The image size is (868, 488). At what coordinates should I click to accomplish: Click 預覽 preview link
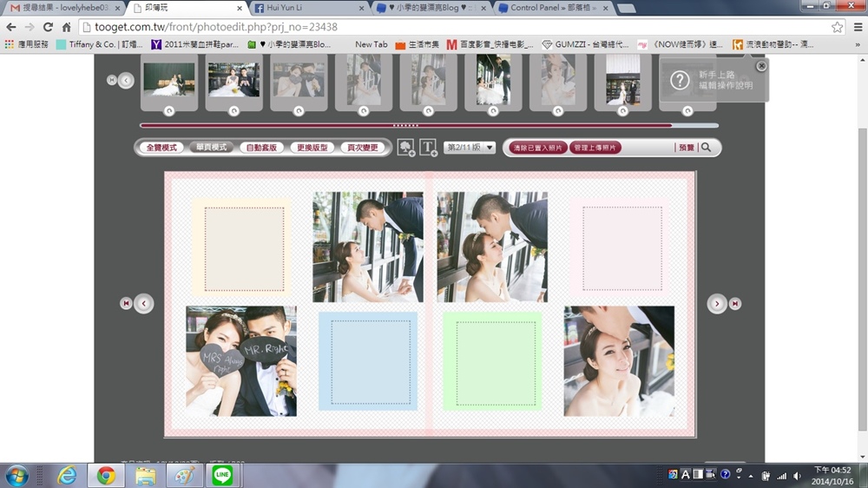point(687,148)
